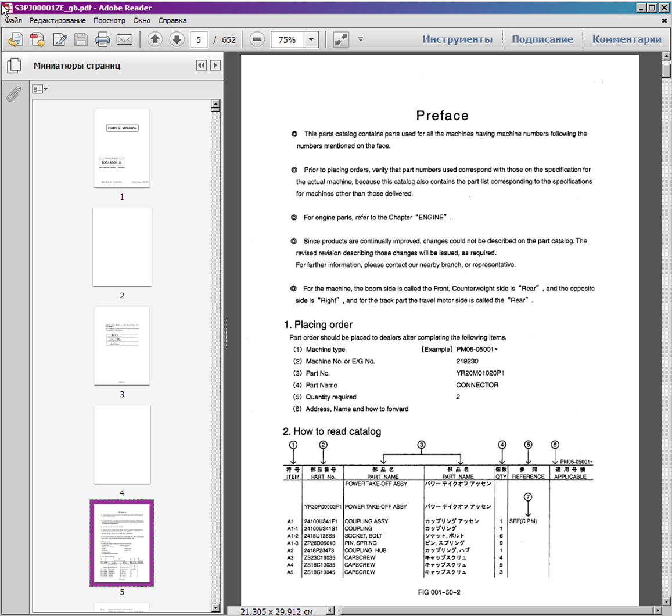Image resolution: width=672 pixels, height=616 pixels.
Task: Go to next page with down arrow
Action: 177,39
